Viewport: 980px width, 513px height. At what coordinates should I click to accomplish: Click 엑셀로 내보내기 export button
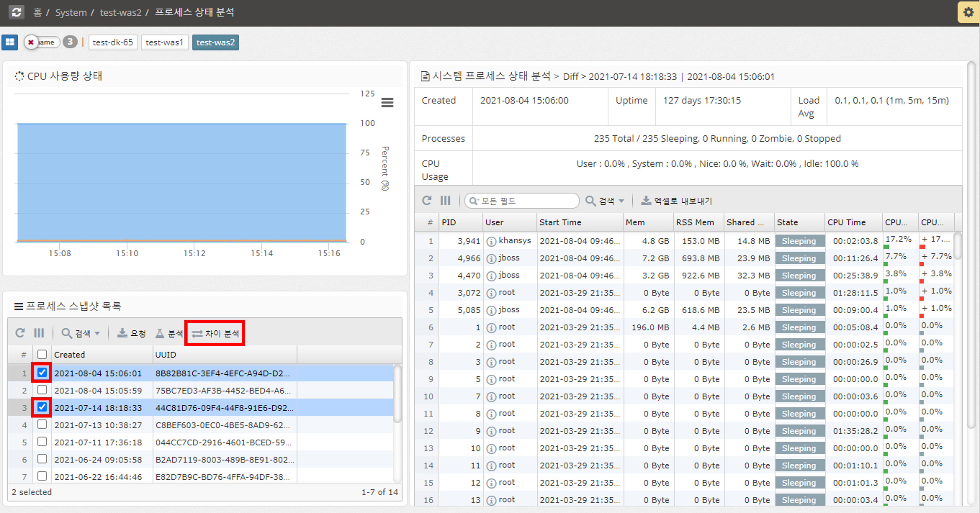(677, 201)
